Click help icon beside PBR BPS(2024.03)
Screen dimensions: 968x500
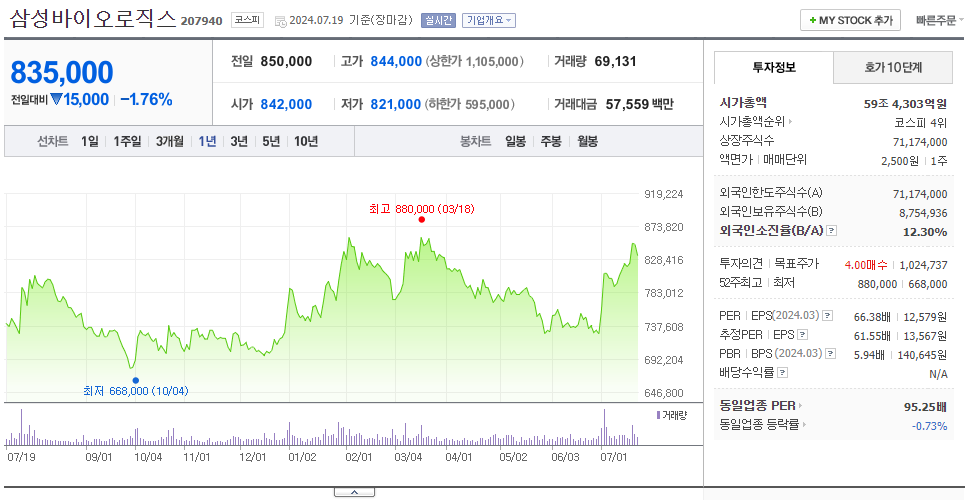[831, 354]
